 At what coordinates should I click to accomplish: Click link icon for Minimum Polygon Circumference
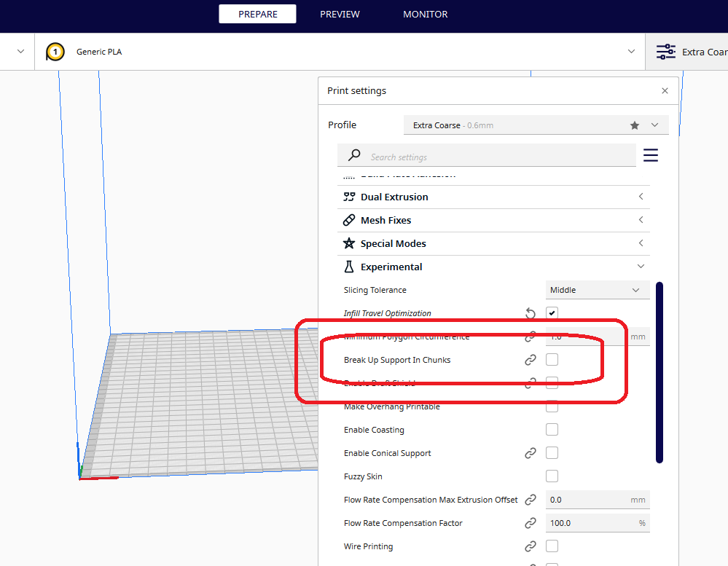(531, 337)
